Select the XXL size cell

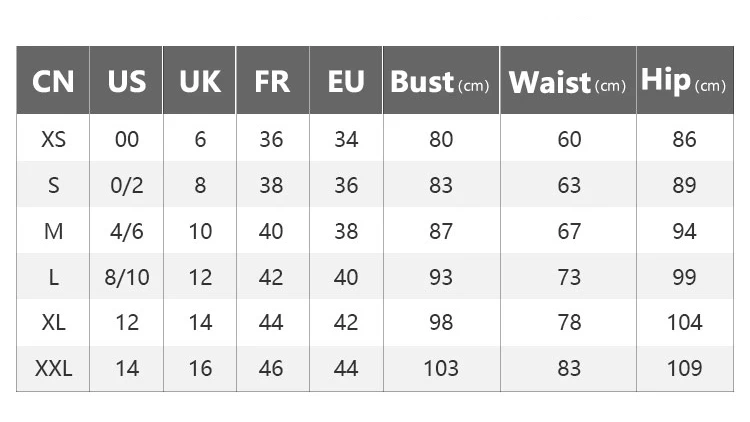click(53, 368)
